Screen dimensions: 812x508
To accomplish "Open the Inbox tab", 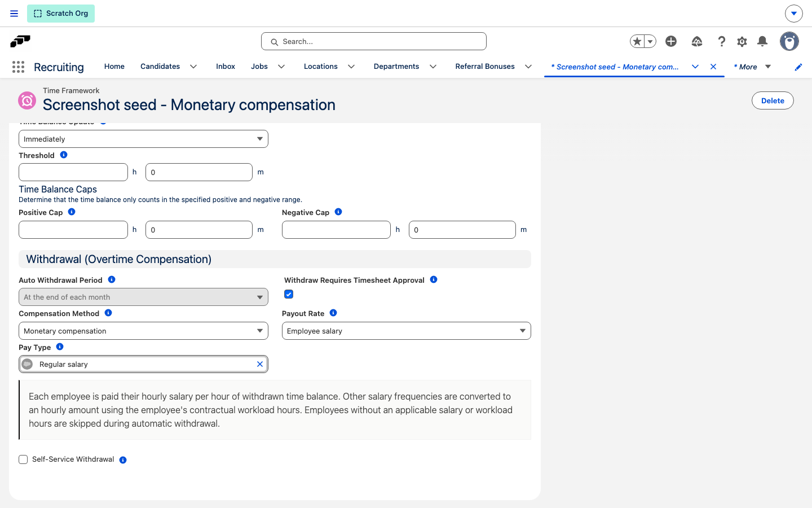I will coord(226,67).
